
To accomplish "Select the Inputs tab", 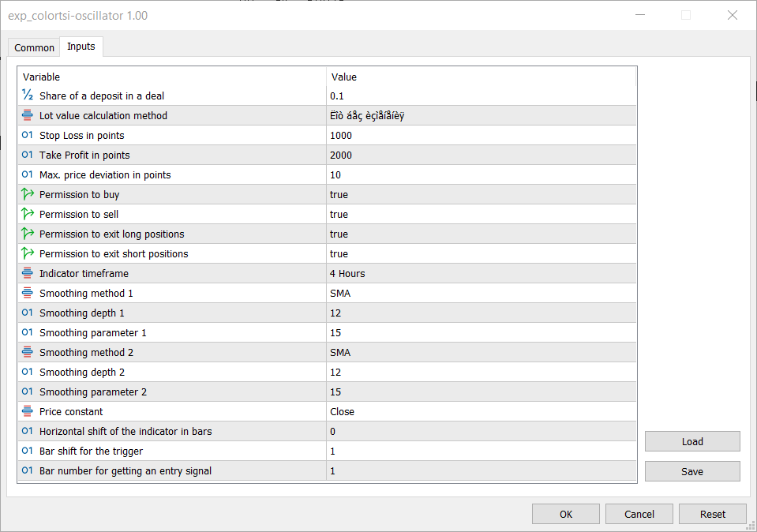I will (x=81, y=47).
